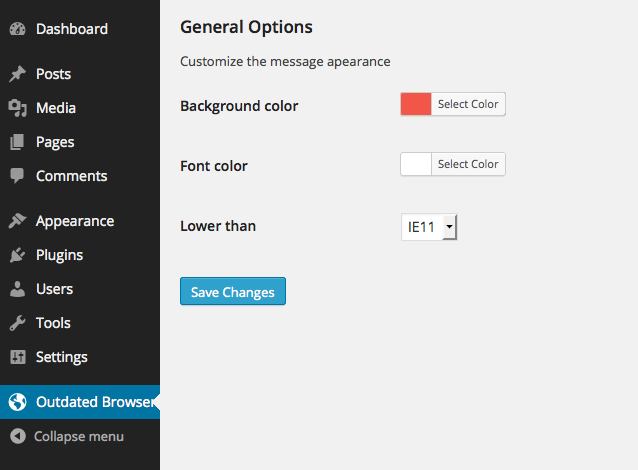Click the Outdated Browser globe icon
The image size is (638, 470).
click(x=17, y=402)
